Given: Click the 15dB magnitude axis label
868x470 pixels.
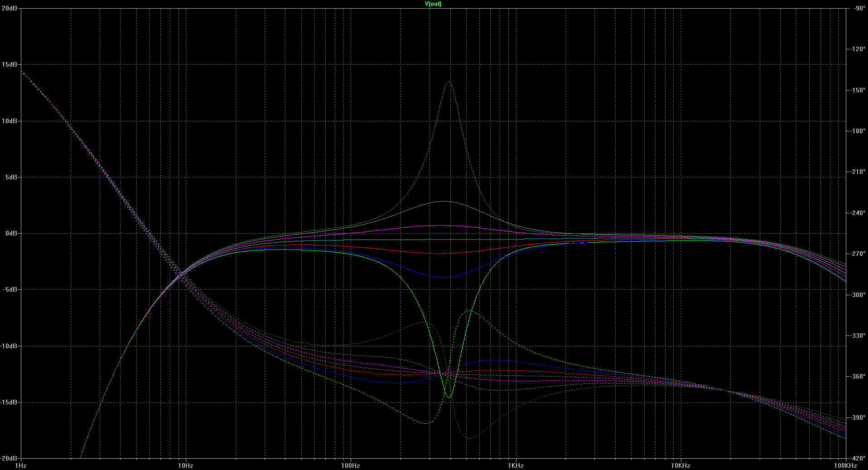Looking at the screenshot, I should (9, 65).
